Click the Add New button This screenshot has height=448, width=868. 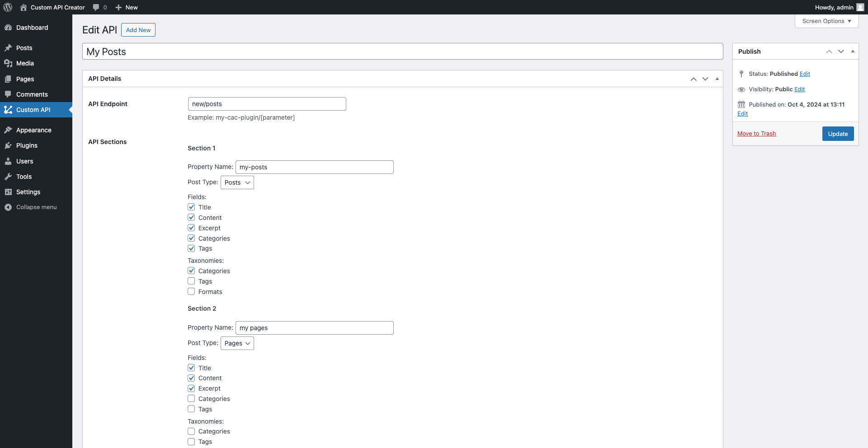(x=138, y=30)
